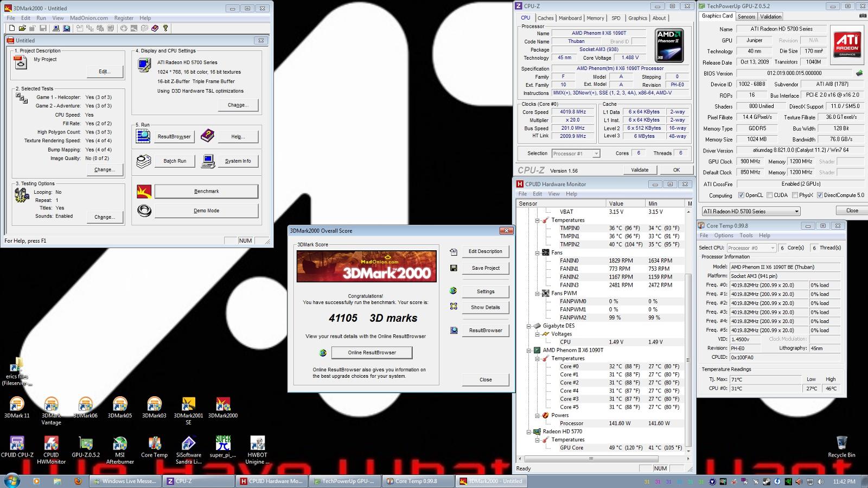The image size is (868, 488).
Task: Click the Steam icon in system tray
Action: [x=767, y=481]
